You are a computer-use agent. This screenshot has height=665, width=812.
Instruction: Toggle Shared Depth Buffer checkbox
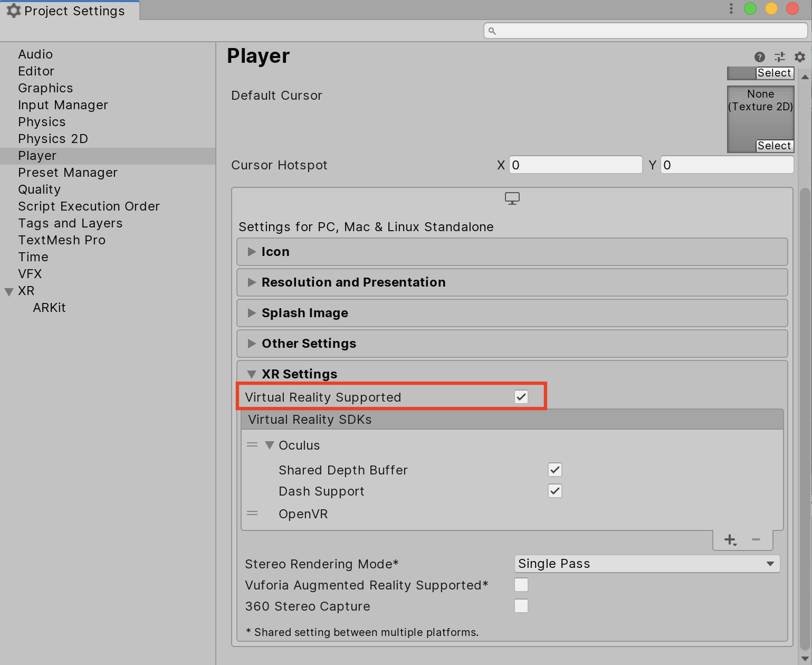(555, 470)
